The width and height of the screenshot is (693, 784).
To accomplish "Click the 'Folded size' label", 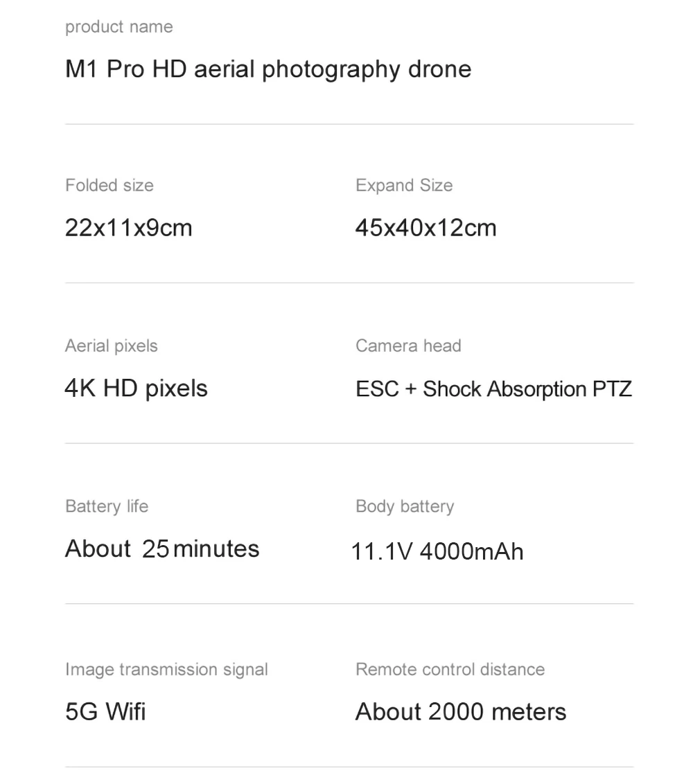I will coord(109,186).
